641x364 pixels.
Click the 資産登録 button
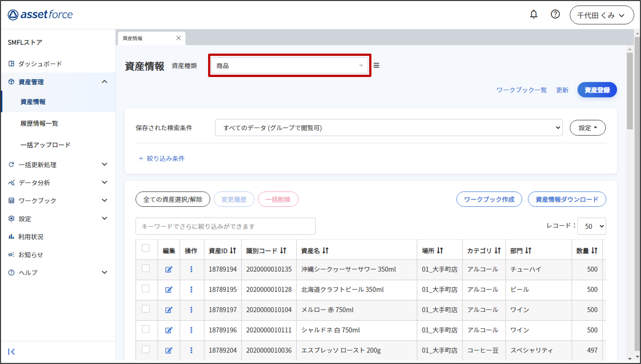(x=597, y=90)
